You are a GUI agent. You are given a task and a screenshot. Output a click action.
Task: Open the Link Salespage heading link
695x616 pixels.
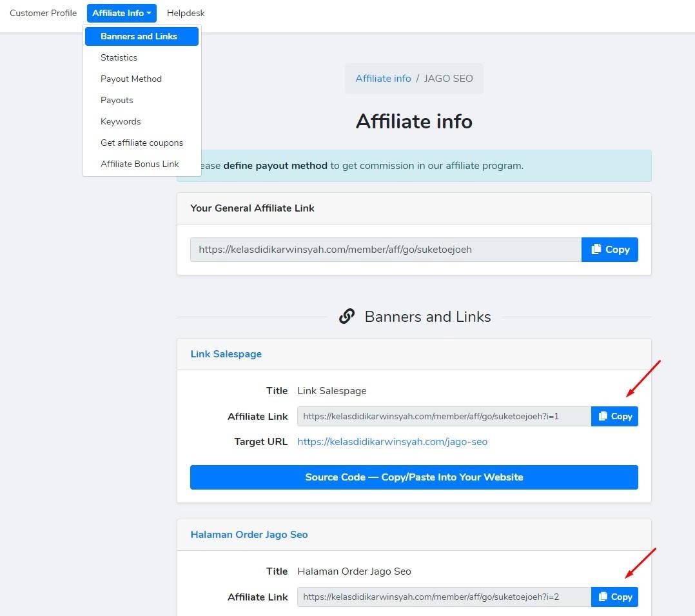(x=226, y=354)
